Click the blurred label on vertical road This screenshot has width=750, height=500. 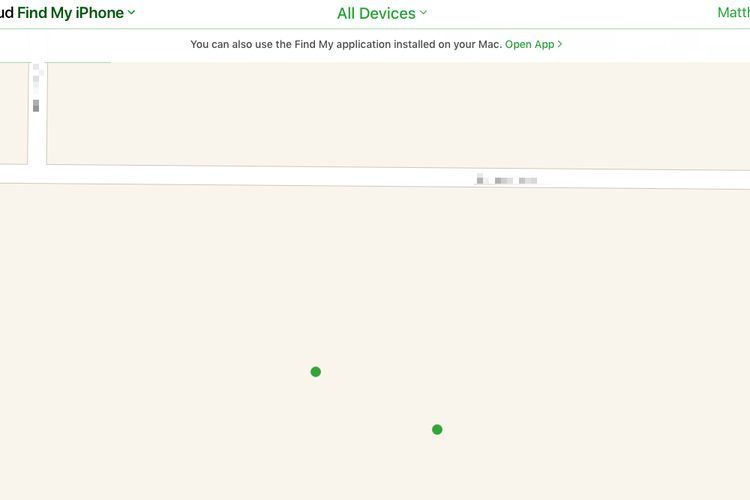(36, 88)
